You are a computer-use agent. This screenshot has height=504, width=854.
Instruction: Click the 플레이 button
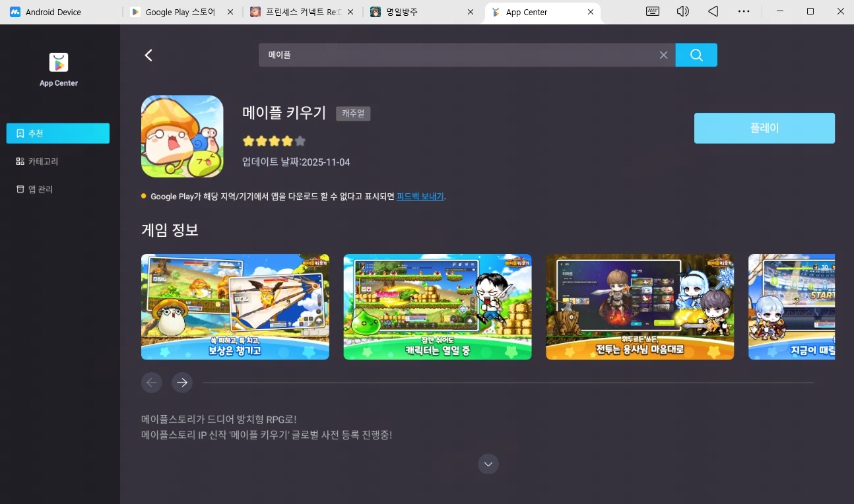point(764,128)
